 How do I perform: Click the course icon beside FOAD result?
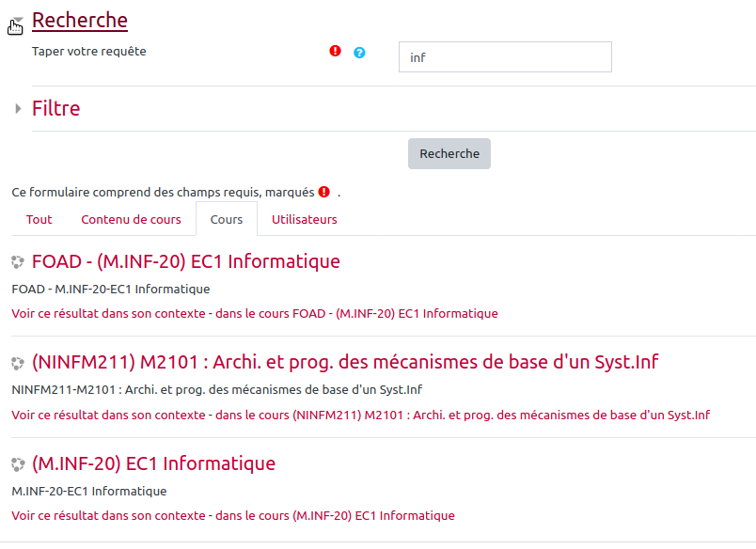tap(18, 261)
